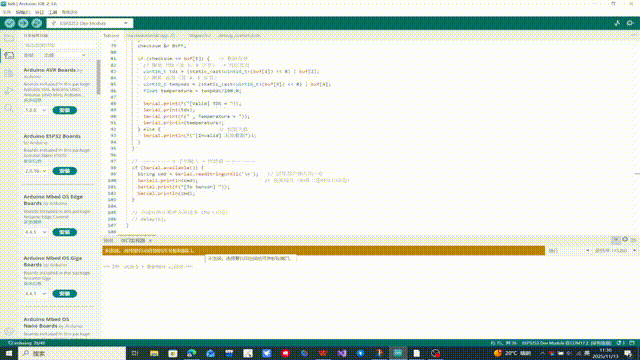Open the Help menu
Viewport: 640px width, 360px height.
pyautogui.click(x=69, y=12)
